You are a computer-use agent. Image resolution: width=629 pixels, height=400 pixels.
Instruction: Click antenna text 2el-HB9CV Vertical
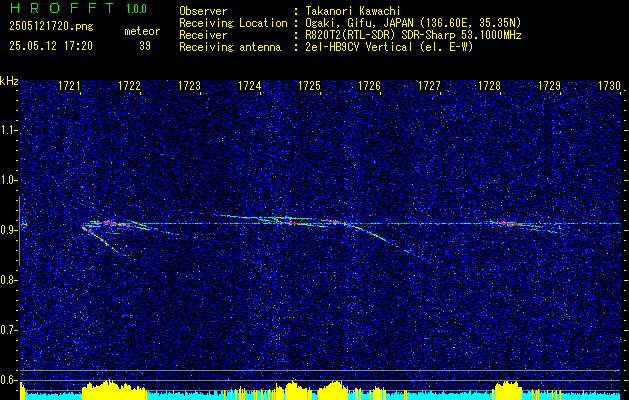389,47
